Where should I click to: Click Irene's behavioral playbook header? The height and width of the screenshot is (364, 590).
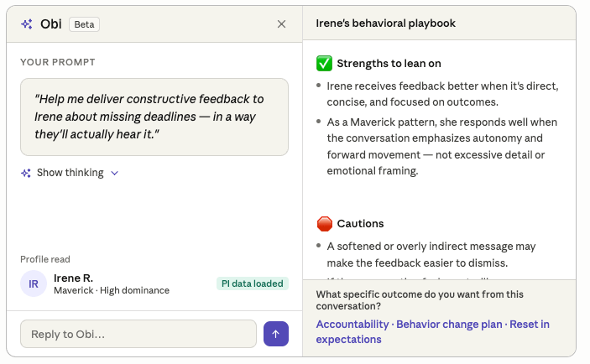(386, 23)
